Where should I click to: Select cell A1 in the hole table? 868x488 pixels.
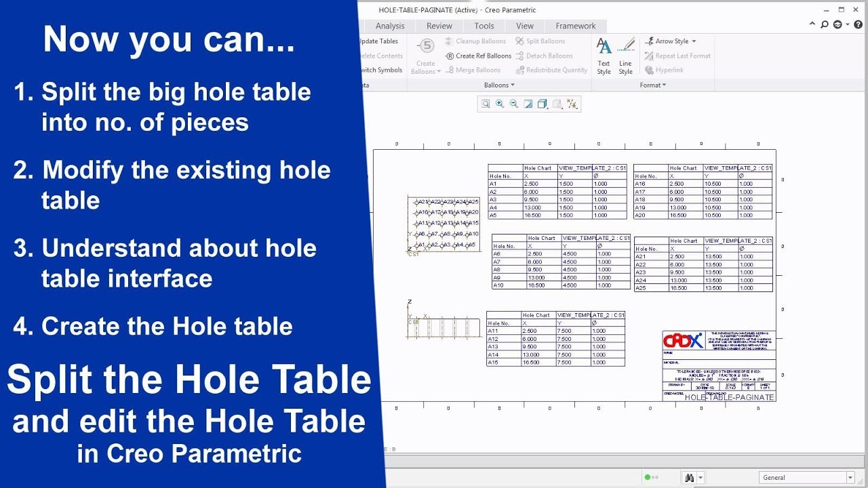pyautogui.click(x=505, y=184)
